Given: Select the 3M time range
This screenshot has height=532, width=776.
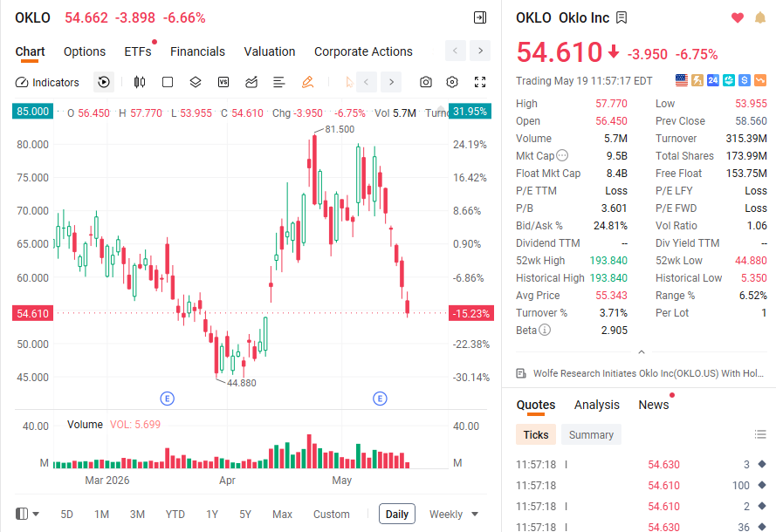Looking at the screenshot, I should coord(137,515).
